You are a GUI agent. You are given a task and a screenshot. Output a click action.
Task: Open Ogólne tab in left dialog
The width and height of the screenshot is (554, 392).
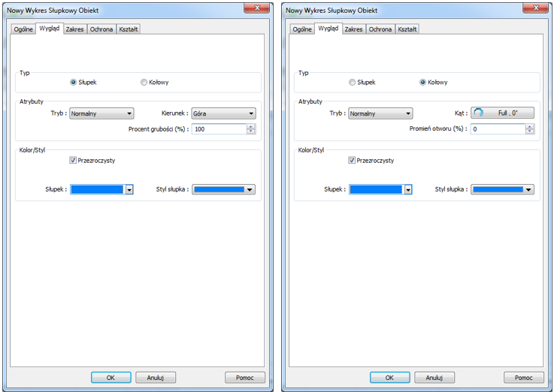[23, 29]
